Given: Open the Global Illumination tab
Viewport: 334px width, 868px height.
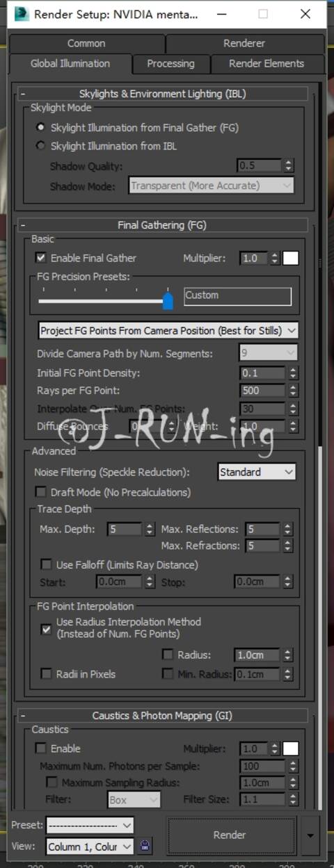Looking at the screenshot, I should coord(70,63).
